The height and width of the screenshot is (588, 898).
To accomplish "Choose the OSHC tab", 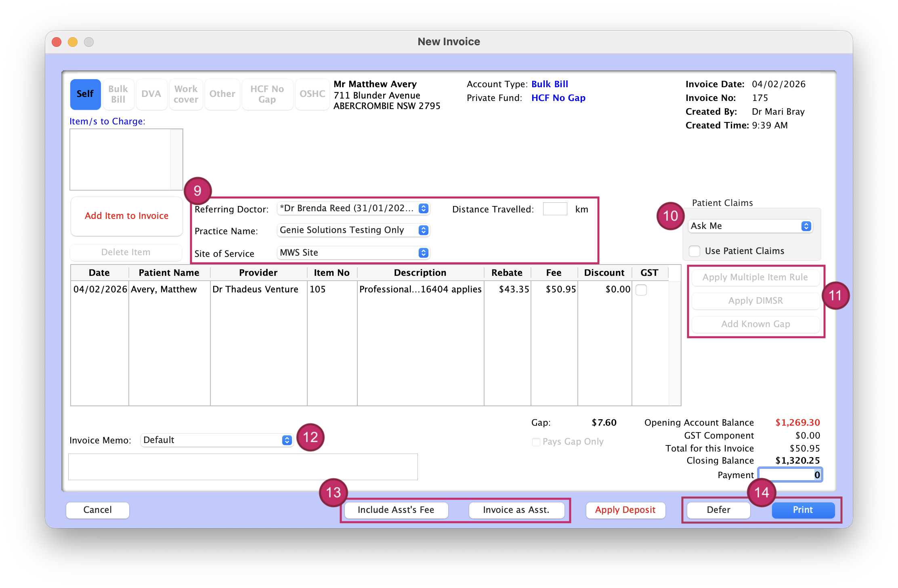I will coord(312,94).
